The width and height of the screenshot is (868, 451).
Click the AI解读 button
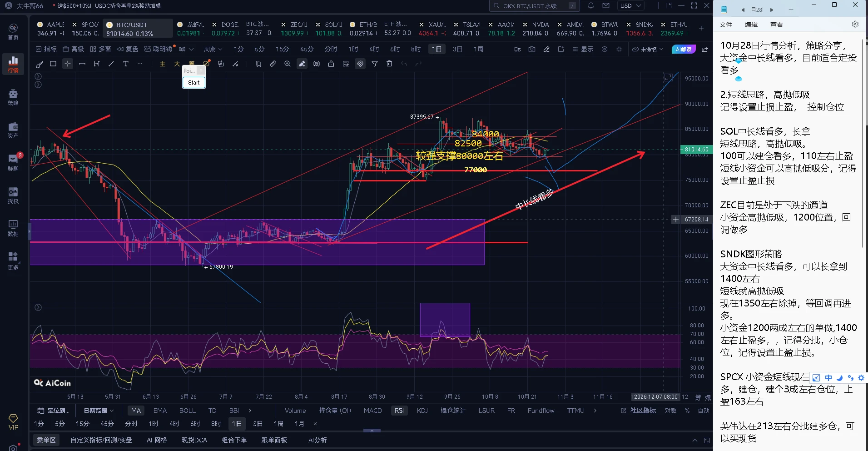(x=684, y=49)
